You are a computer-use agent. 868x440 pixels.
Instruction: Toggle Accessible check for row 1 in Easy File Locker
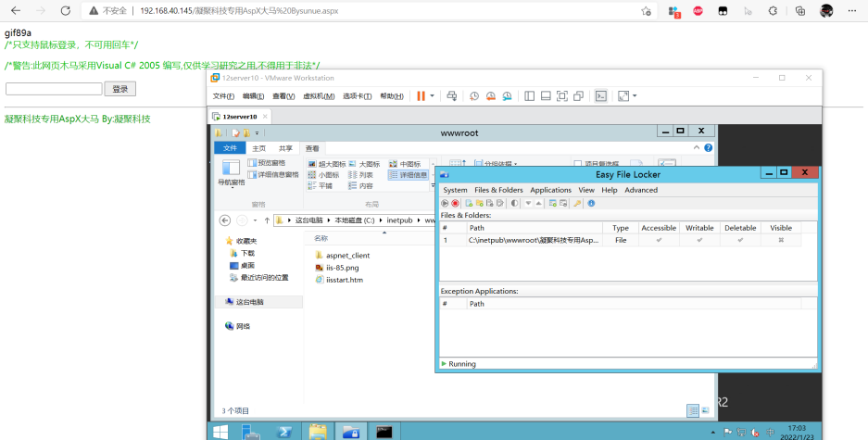[x=659, y=240]
